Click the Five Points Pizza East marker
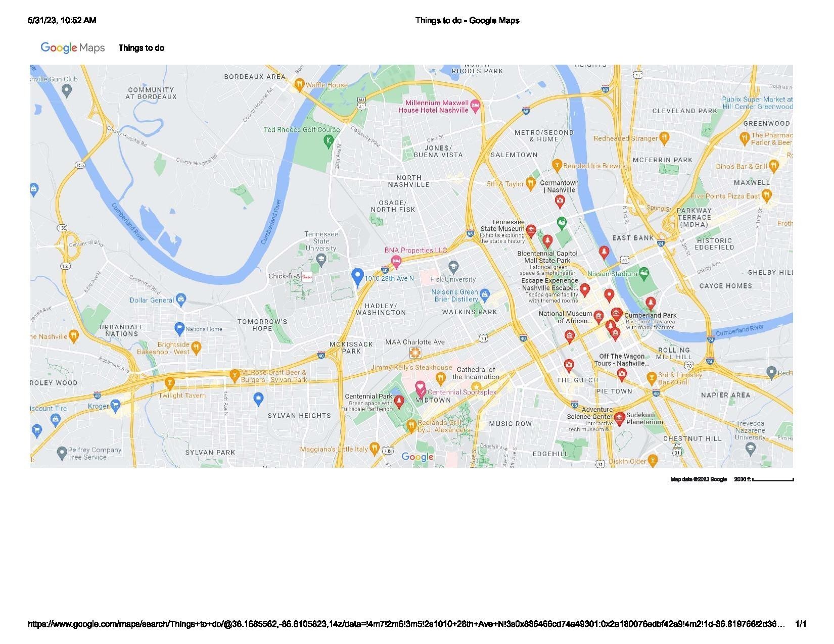 point(767,194)
